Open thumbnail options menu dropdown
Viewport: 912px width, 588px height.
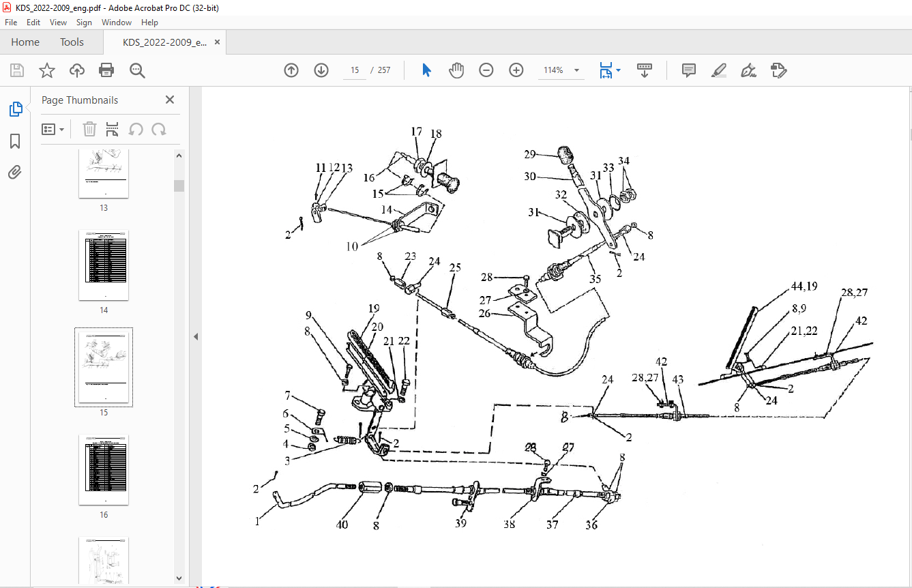click(x=53, y=129)
